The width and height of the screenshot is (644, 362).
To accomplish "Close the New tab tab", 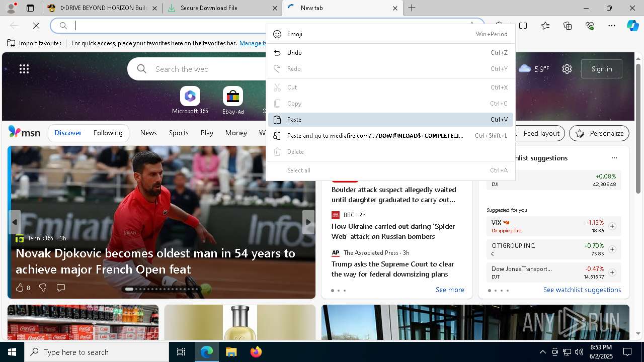I will 395,8.
